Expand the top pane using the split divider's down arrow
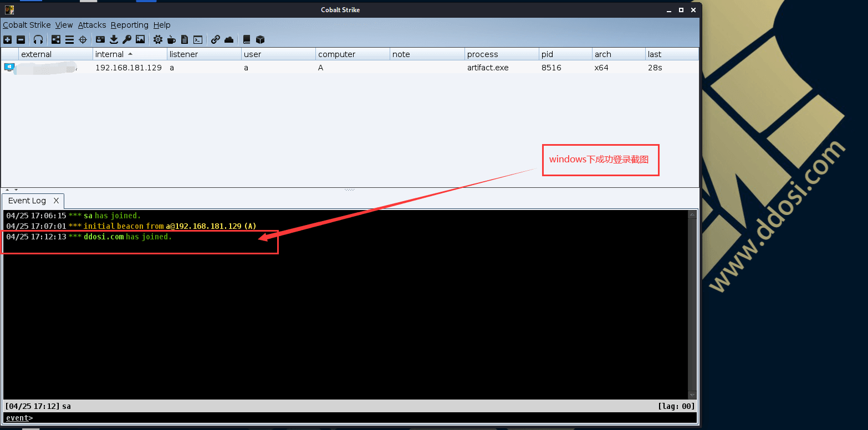This screenshot has width=868, height=430. (x=16, y=190)
